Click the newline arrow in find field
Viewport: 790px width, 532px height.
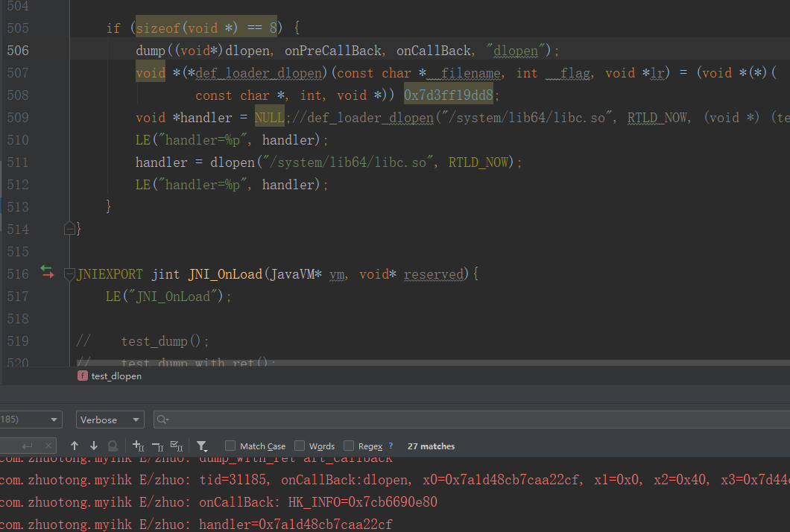click(x=28, y=446)
